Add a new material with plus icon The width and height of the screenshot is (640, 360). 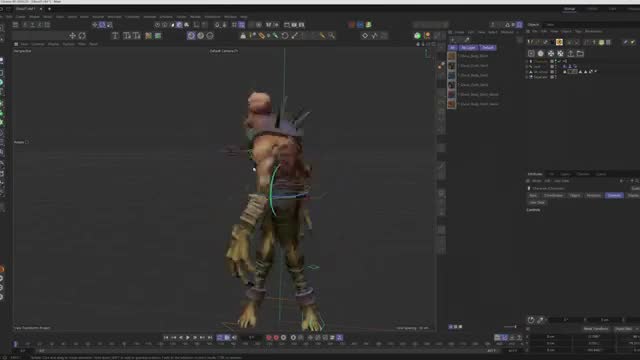(x=453, y=40)
